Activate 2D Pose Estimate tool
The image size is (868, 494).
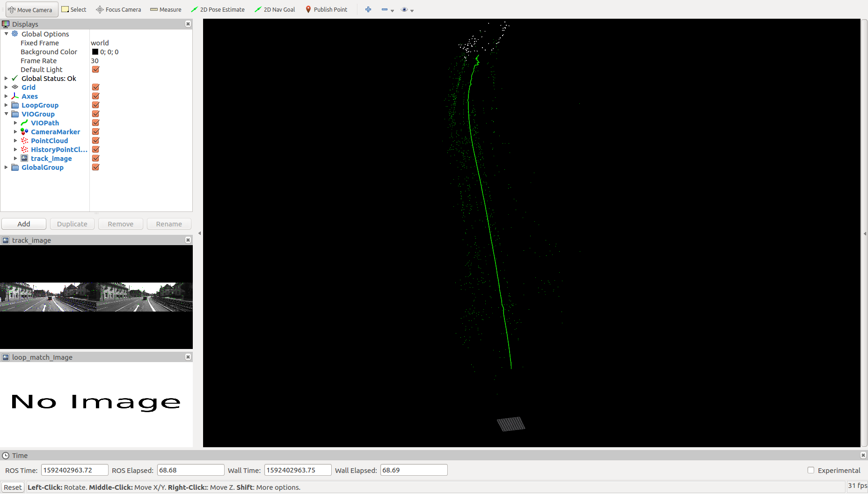tap(218, 9)
